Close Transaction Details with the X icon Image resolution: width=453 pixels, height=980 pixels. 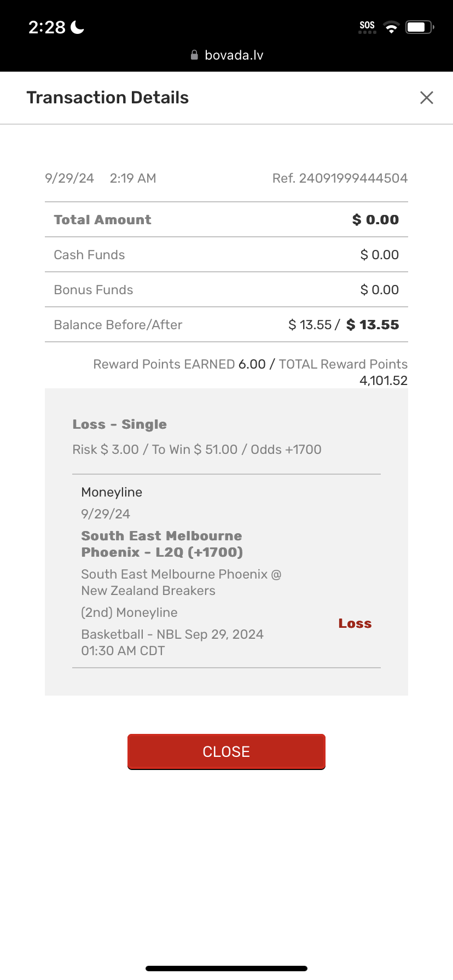(x=426, y=98)
